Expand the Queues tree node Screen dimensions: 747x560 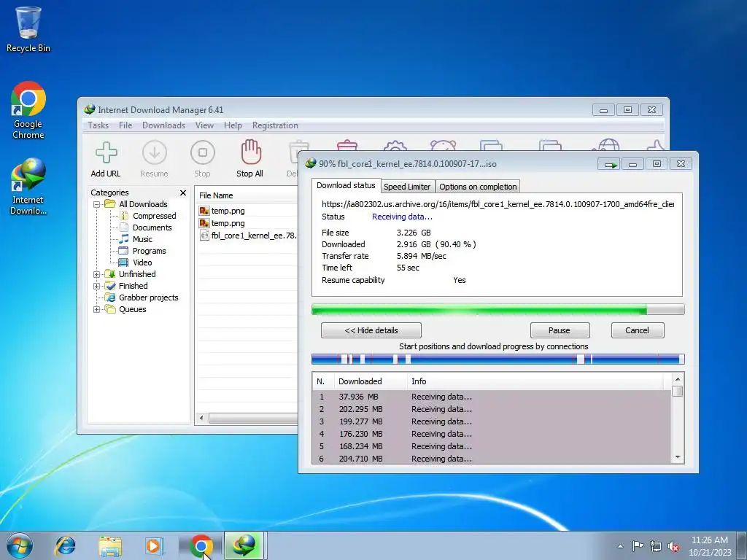tap(96, 309)
